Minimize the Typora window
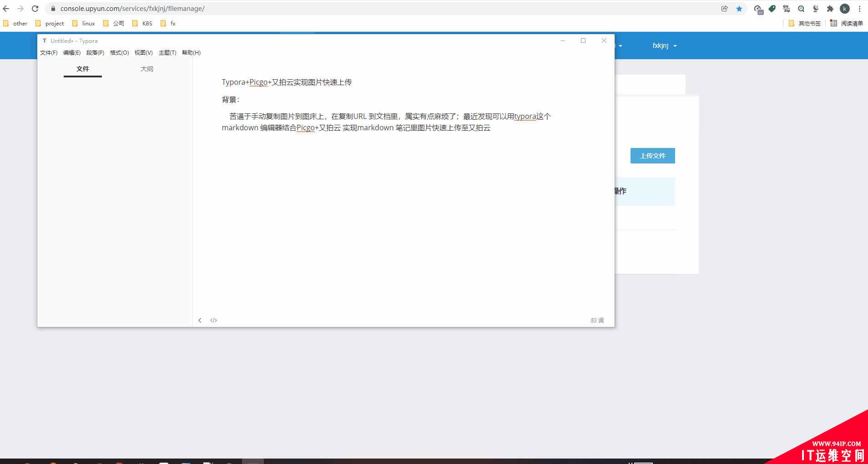Image resolution: width=868 pixels, height=464 pixels. pos(563,41)
